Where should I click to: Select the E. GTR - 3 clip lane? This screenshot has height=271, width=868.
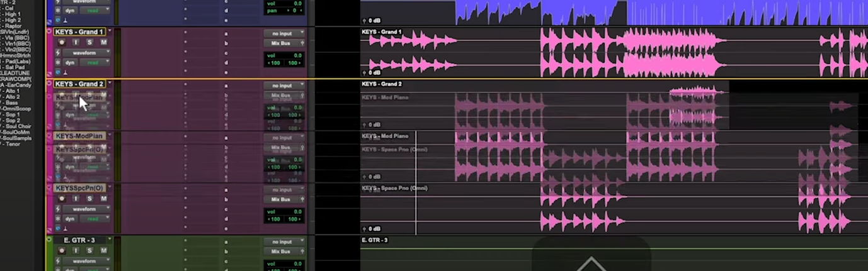(x=614, y=253)
